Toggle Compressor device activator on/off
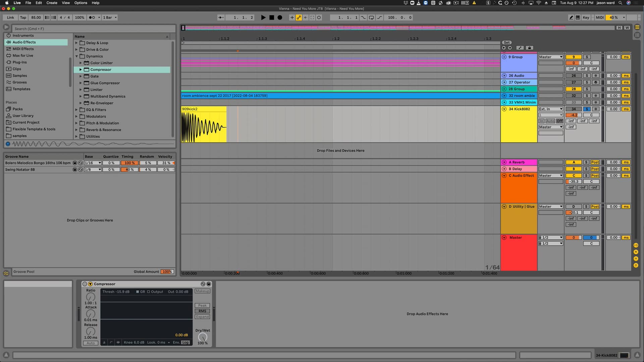This screenshot has width=644, height=362. pos(85,284)
